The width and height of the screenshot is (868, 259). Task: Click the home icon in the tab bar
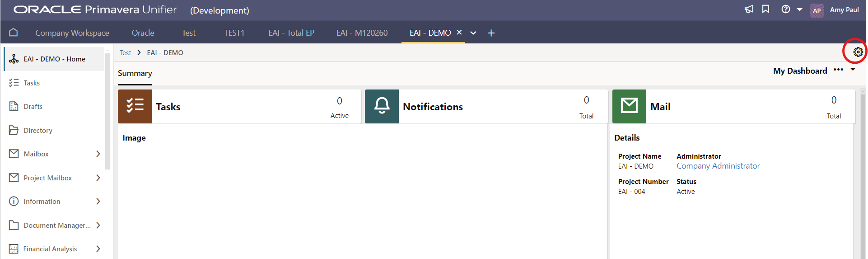coord(14,33)
